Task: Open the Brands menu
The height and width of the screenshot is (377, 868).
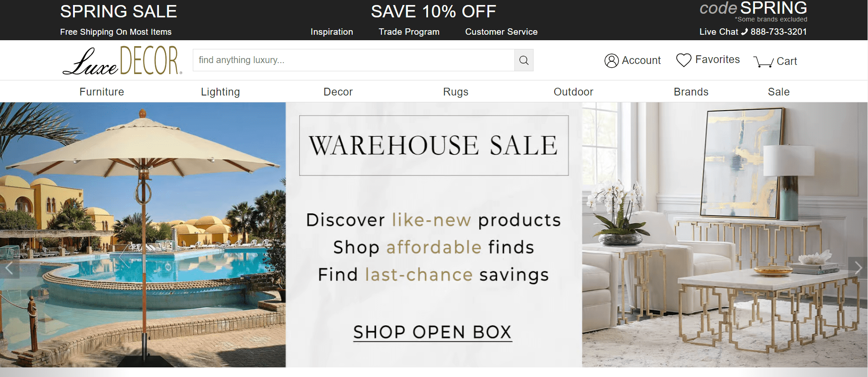Action: (691, 92)
